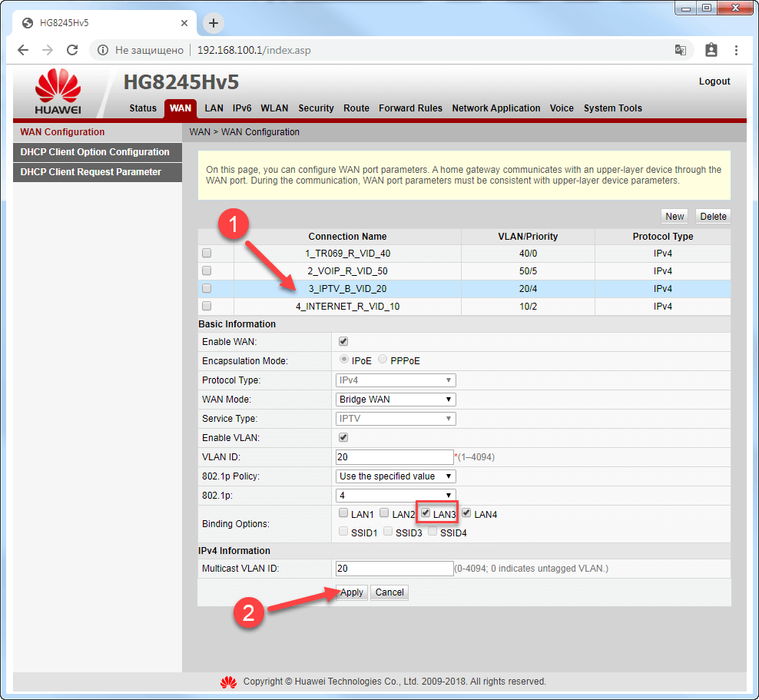This screenshot has height=700, width=759.
Task: Click the browser back arrow
Action: click(x=23, y=50)
